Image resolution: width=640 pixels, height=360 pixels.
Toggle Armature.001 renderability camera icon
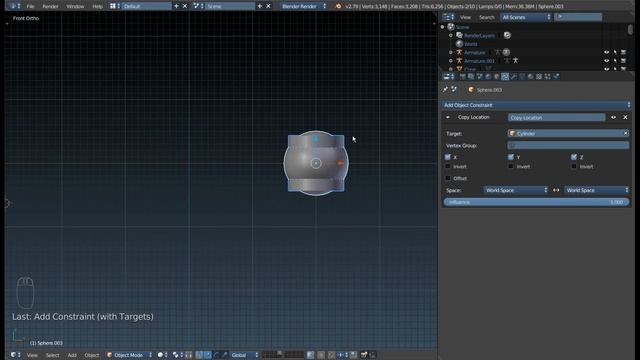(624, 61)
